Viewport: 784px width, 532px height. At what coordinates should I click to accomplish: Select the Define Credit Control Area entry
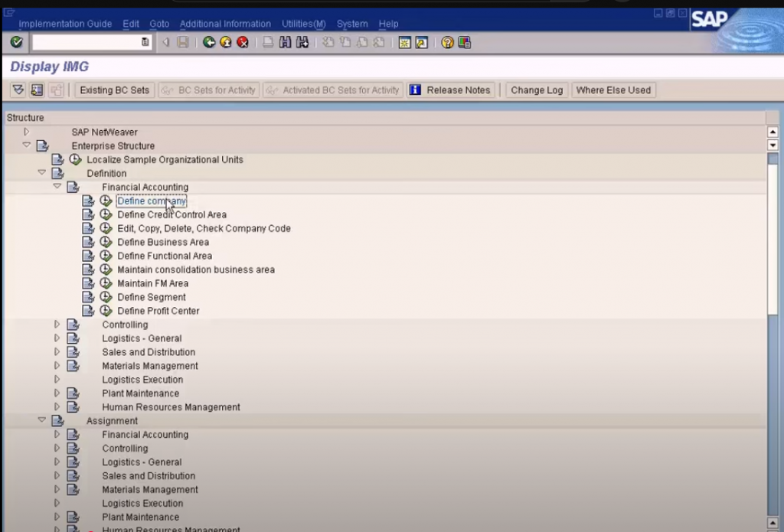pos(172,214)
